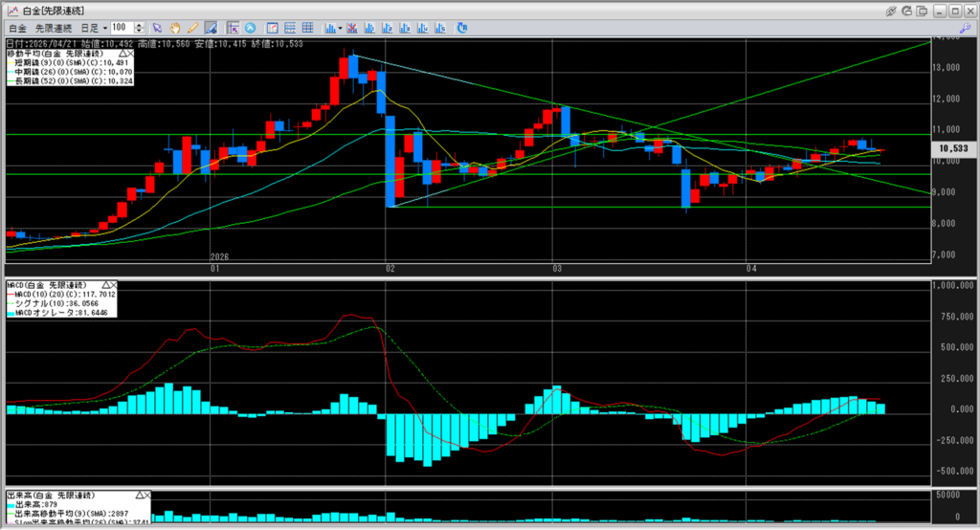This screenshot has width=980, height=530.
Task: Click the refresh chart icon in toolbar
Action: coord(462,28)
